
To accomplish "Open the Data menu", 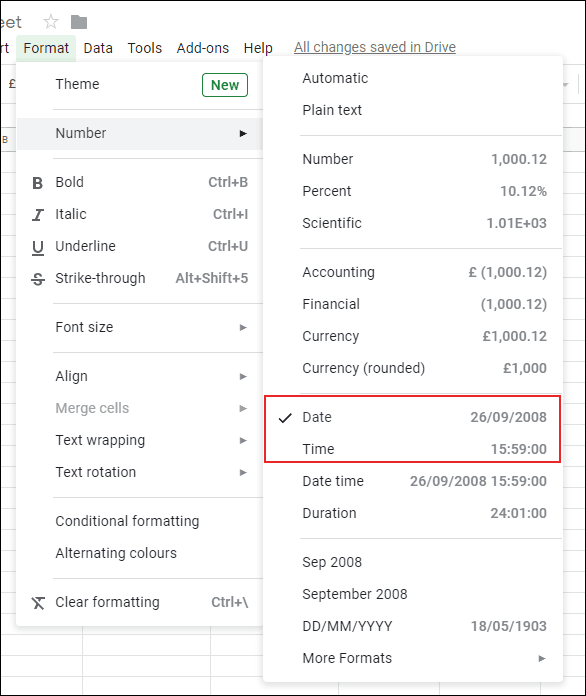I will click(x=98, y=48).
